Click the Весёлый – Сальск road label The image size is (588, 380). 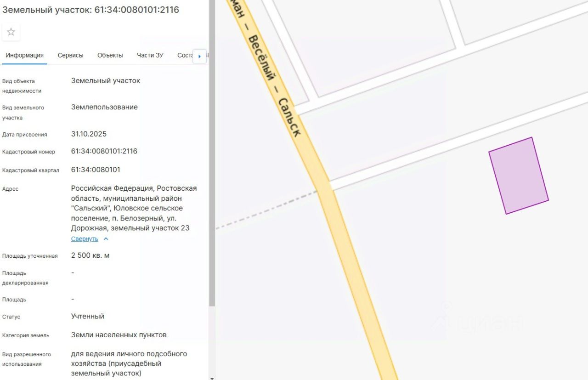[275, 87]
